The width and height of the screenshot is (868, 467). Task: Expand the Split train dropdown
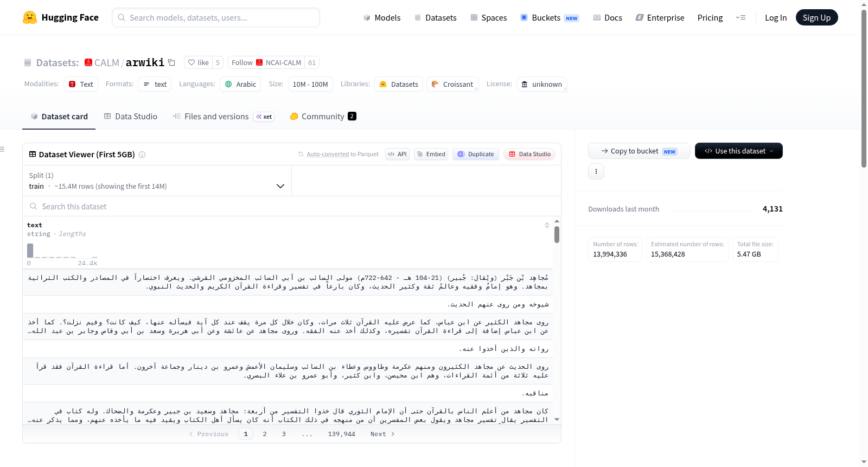pos(157,181)
